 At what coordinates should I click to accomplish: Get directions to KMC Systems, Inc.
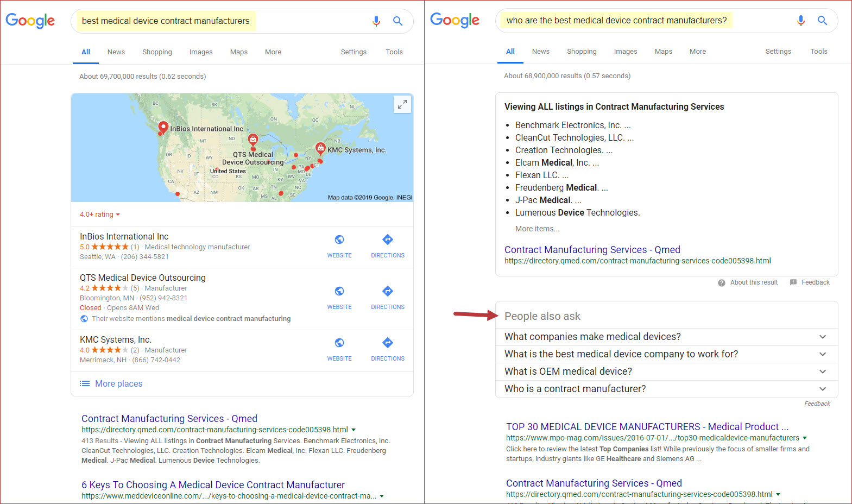point(388,343)
